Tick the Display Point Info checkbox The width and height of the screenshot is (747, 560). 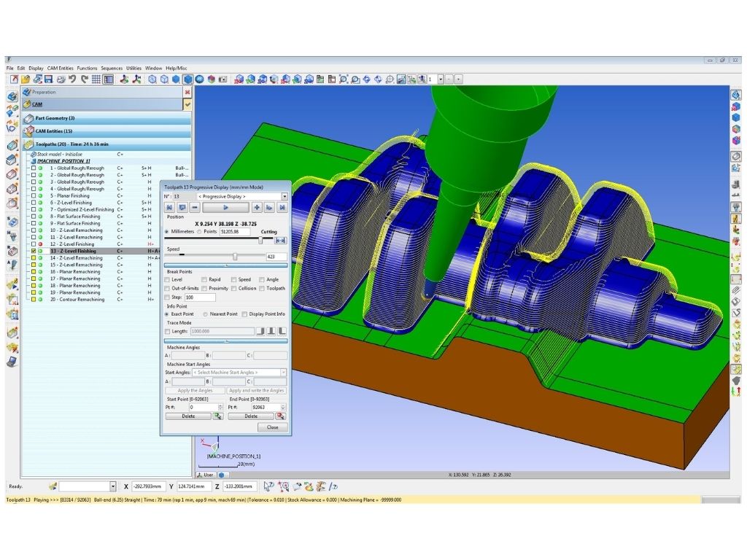pyautogui.click(x=244, y=314)
